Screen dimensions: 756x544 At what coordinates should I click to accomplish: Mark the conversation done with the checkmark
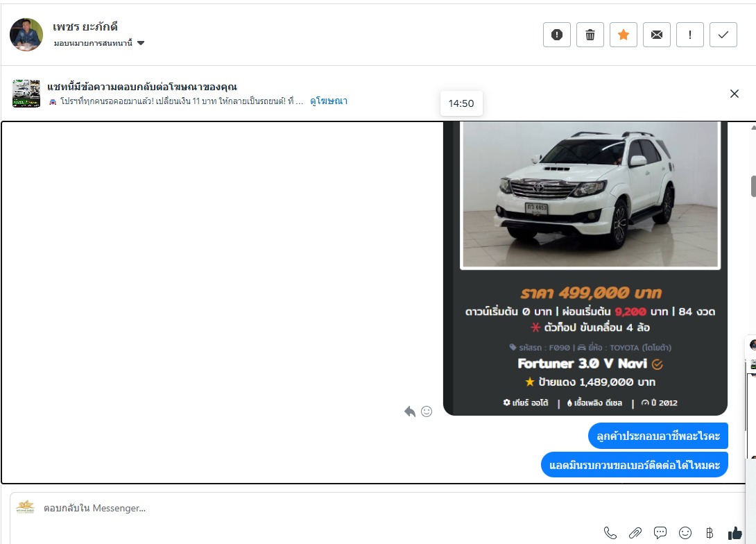coord(723,35)
